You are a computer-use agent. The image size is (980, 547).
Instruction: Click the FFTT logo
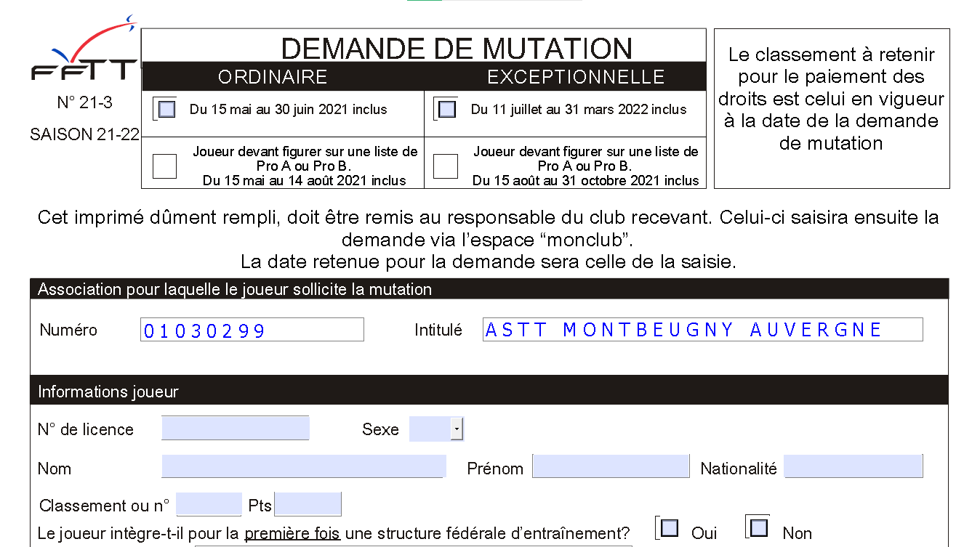(84, 49)
